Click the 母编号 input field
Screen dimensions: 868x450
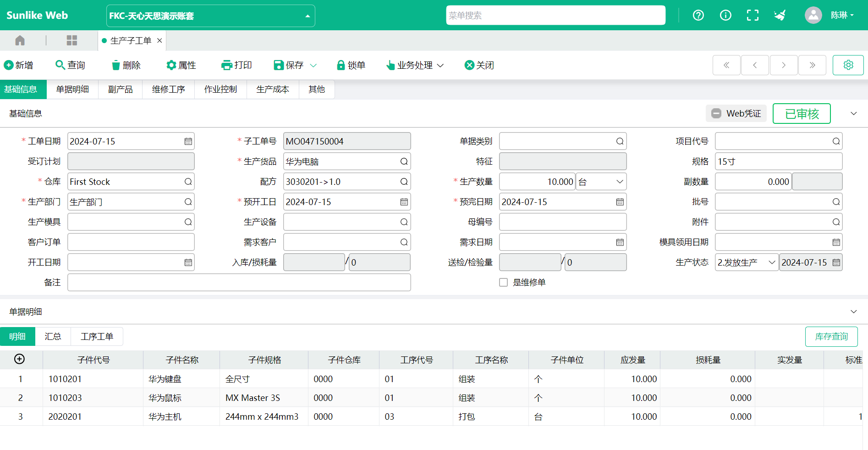(x=563, y=222)
